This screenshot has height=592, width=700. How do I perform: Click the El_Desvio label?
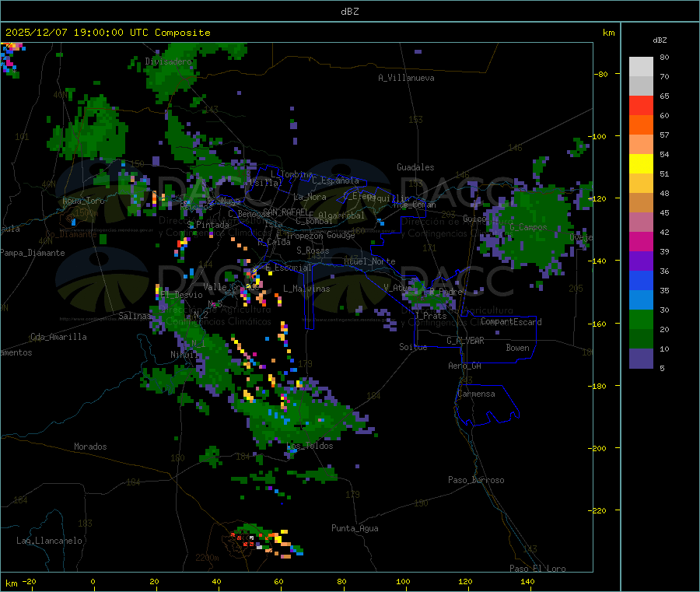[x=181, y=295]
